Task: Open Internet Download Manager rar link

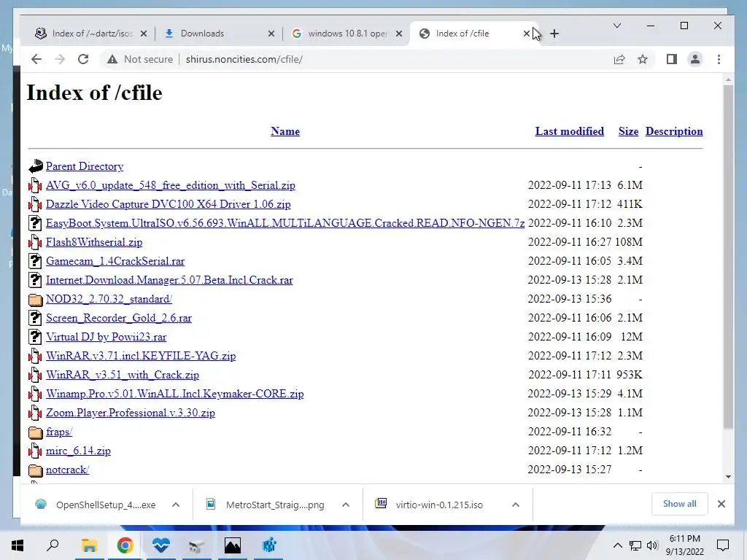Action: coord(169,280)
